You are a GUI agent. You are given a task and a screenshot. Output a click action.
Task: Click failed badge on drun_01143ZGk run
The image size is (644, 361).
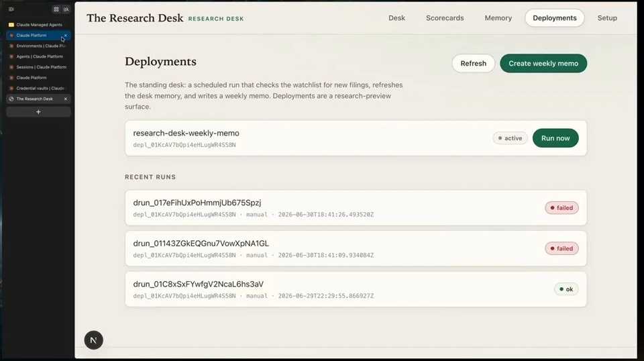coord(561,248)
